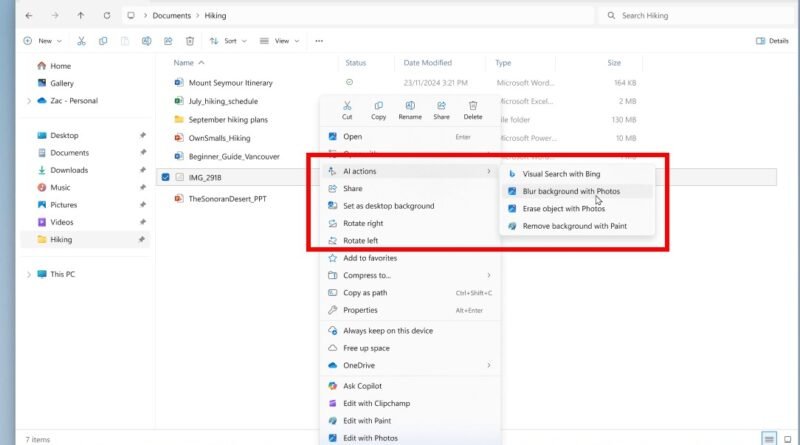Viewport: 800px width, 445px height.
Task: Open Pictures in the sidebar
Action: 57,205
